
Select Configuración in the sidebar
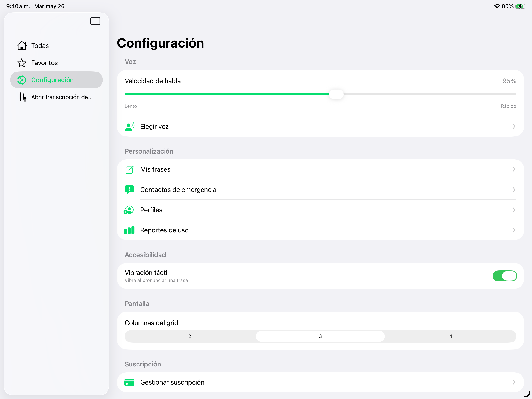pyautogui.click(x=56, y=80)
